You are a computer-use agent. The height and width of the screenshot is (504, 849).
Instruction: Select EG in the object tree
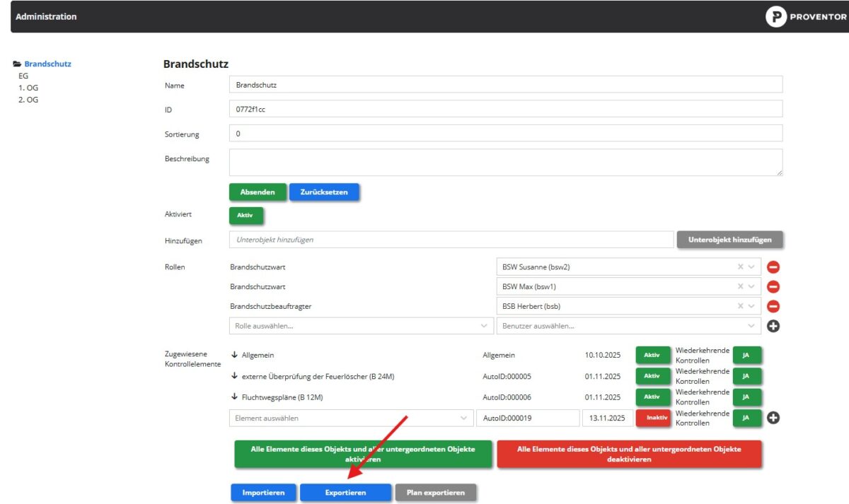(23, 76)
